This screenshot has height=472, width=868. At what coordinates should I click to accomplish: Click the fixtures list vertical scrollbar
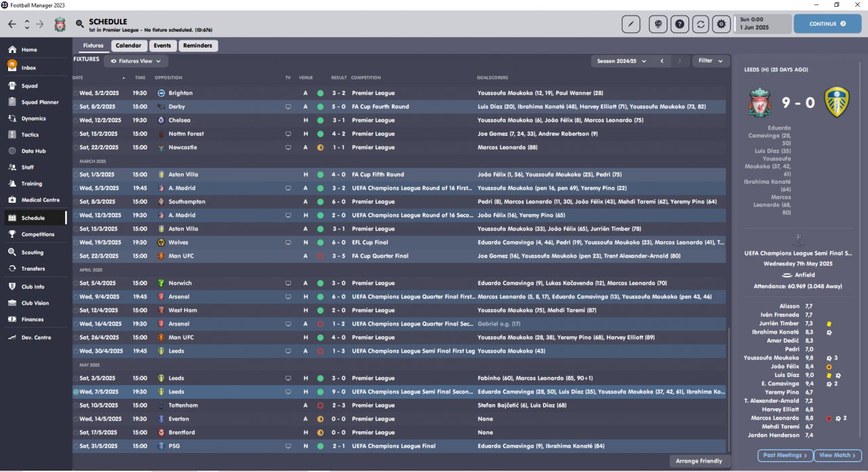pyautogui.click(x=728, y=390)
